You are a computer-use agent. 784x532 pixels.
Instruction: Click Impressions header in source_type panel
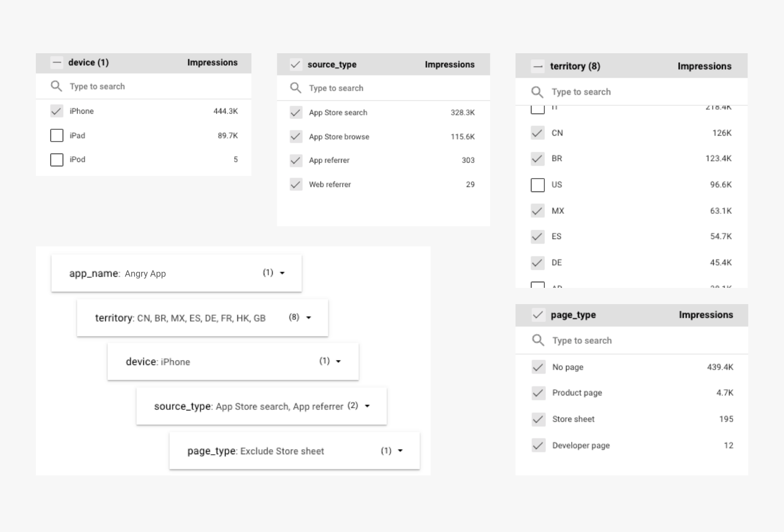point(450,64)
